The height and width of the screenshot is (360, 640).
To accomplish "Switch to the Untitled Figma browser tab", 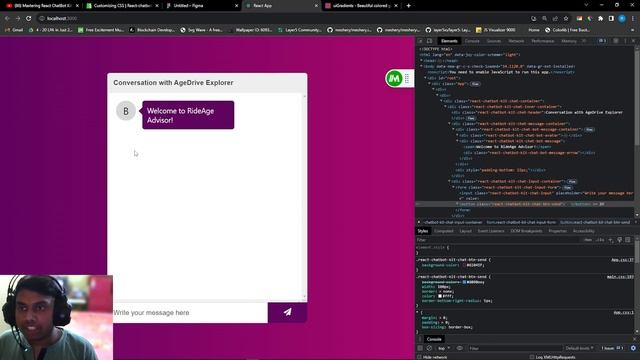I will pos(203,6).
